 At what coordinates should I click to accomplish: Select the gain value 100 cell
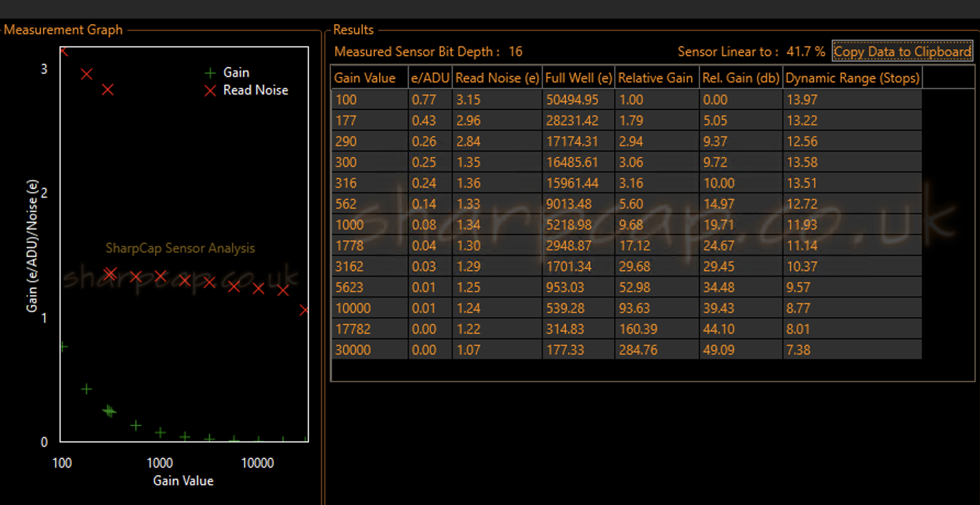click(x=370, y=99)
